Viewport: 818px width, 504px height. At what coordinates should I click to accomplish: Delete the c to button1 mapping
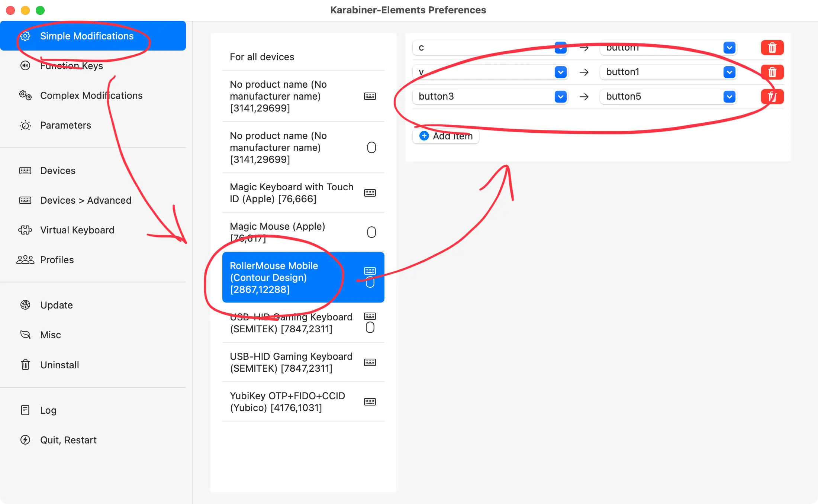[772, 48]
